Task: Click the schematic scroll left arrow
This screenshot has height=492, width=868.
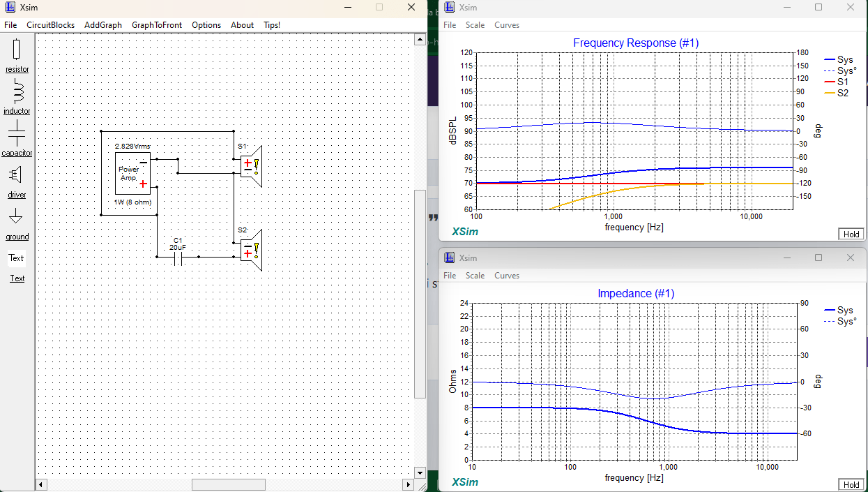Action: [40, 484]
